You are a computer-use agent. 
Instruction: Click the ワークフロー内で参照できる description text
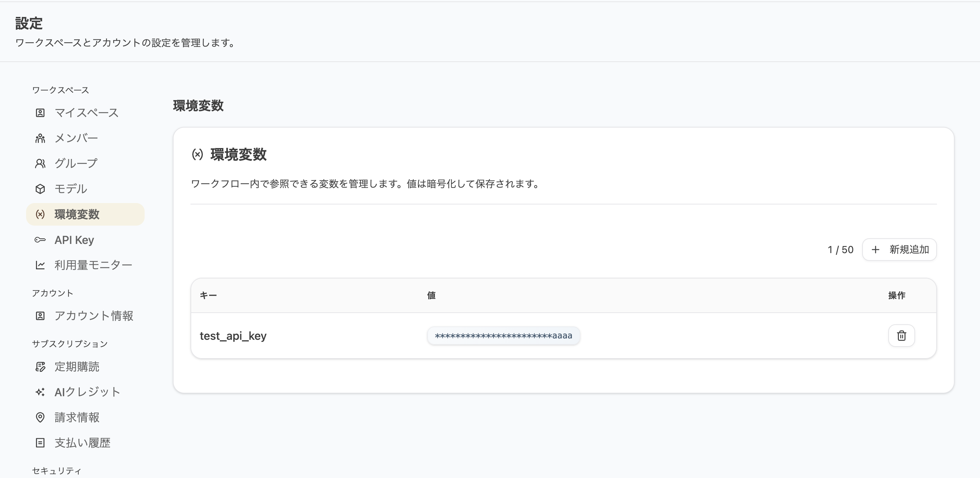click(x=365, y=184)
